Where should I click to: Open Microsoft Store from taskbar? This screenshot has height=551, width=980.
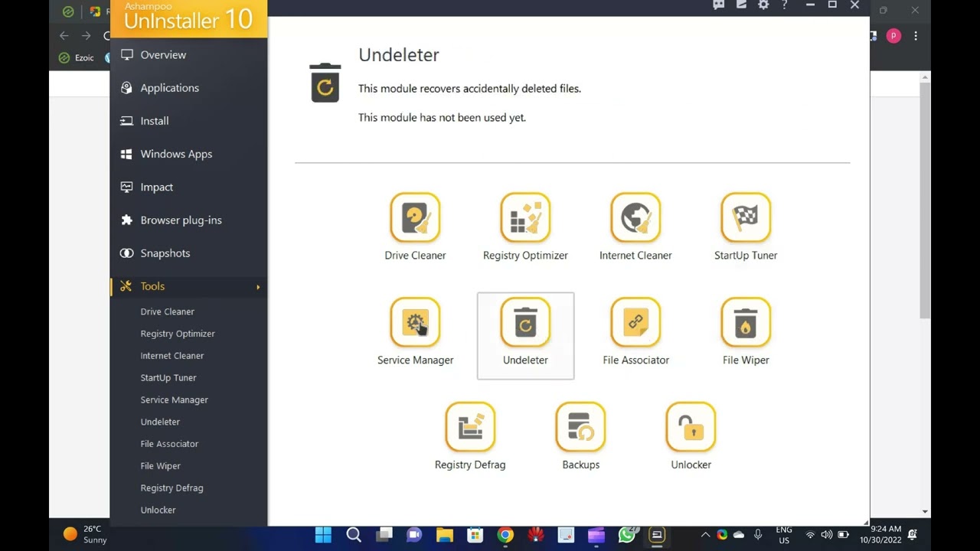point(475,535)
